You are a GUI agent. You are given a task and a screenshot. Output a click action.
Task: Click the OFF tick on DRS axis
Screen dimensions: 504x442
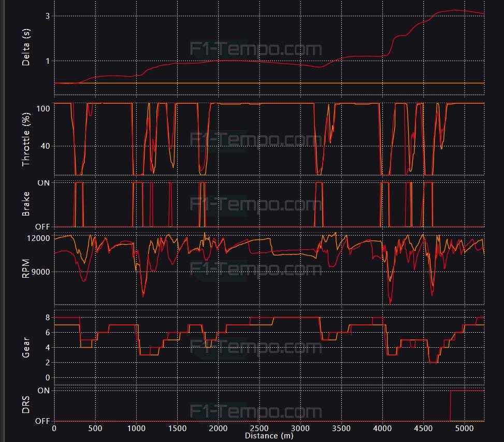tap(42, 421)
